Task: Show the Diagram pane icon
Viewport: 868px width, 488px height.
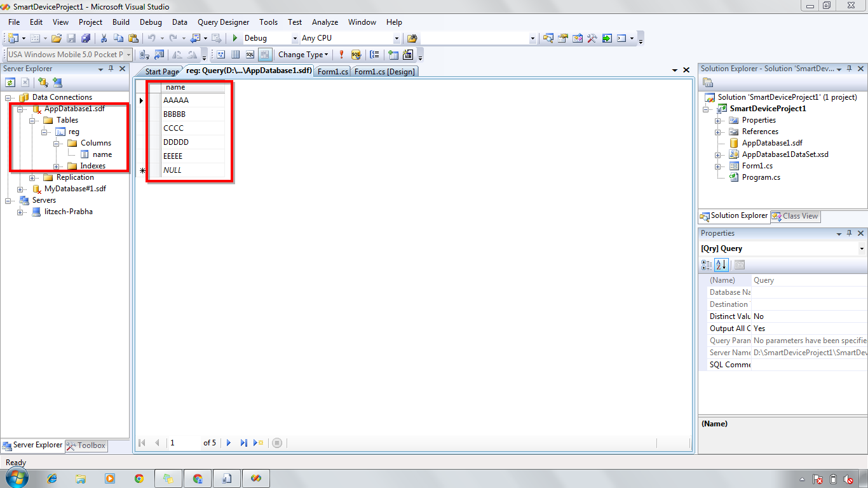Action: coord(221,55)
